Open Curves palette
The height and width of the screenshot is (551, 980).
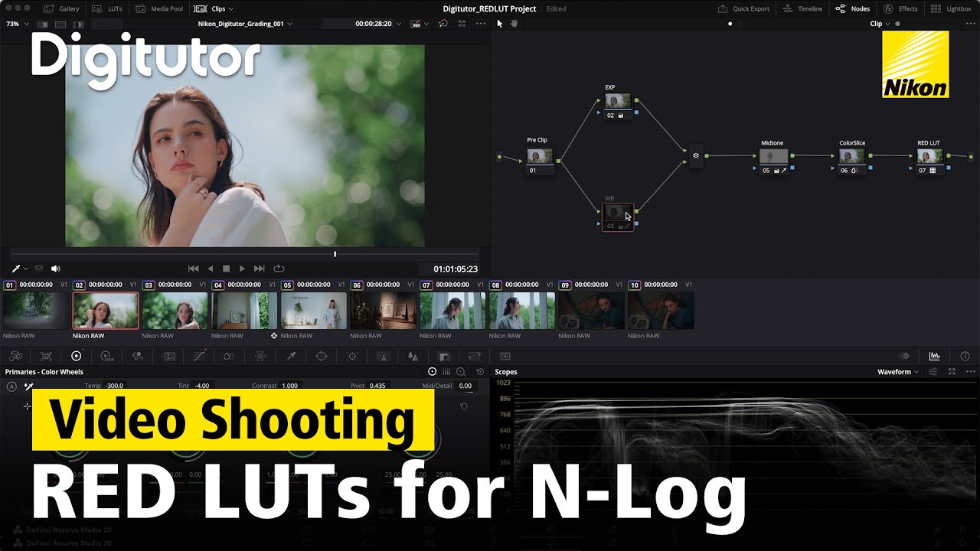click(x=199, y=356)
